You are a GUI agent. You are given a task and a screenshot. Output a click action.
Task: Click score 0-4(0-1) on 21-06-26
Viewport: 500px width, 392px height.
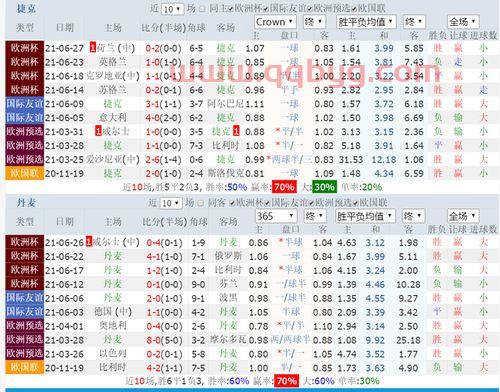pos(165,243)
